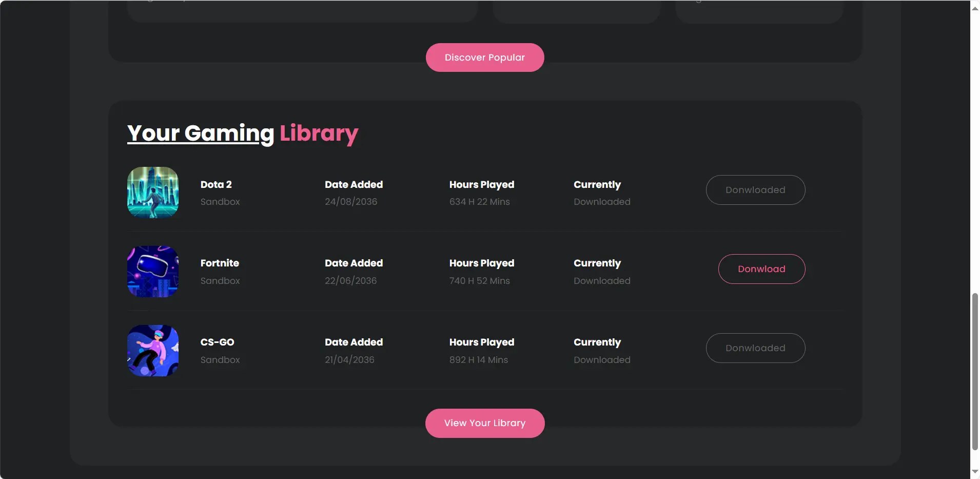Click the Your Gaming Library heading
This screenshot has width=980, height=479.
coord(243,133)
